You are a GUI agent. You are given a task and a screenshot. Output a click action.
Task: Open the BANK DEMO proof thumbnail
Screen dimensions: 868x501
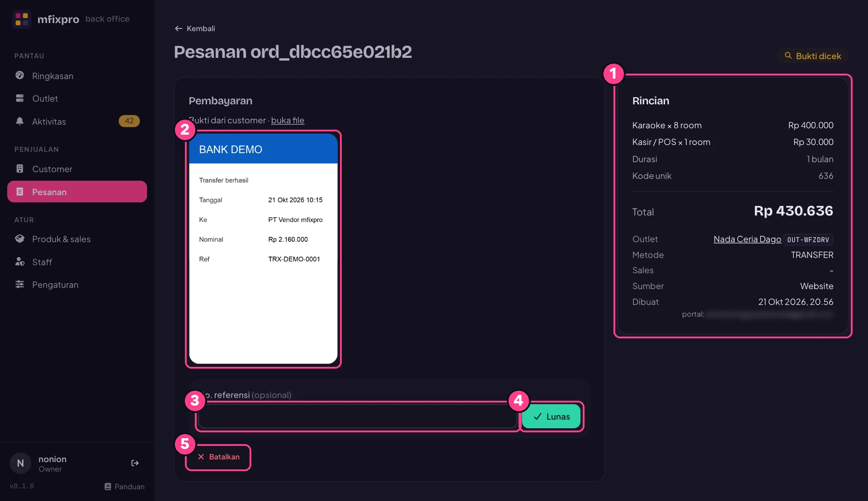coord(263,248)
